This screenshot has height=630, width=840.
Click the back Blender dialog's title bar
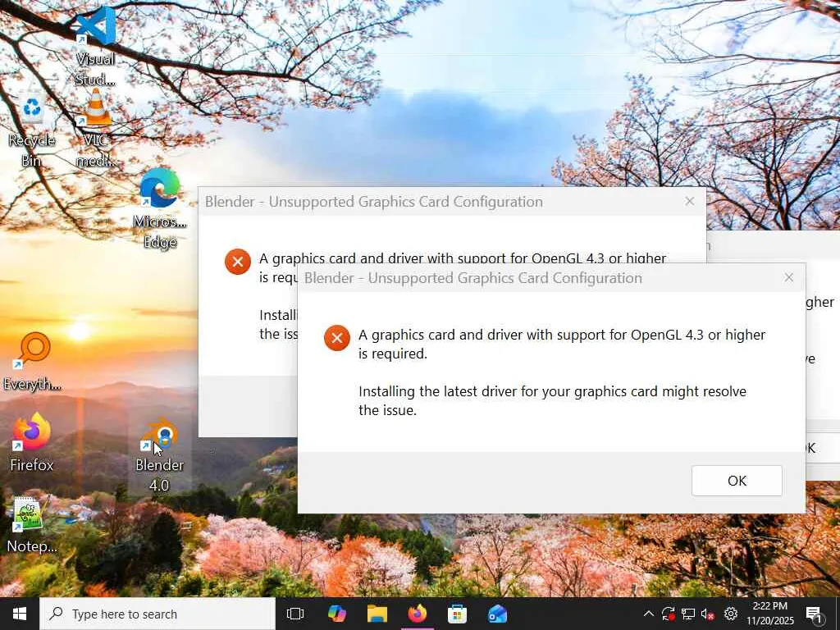point(452,202)
